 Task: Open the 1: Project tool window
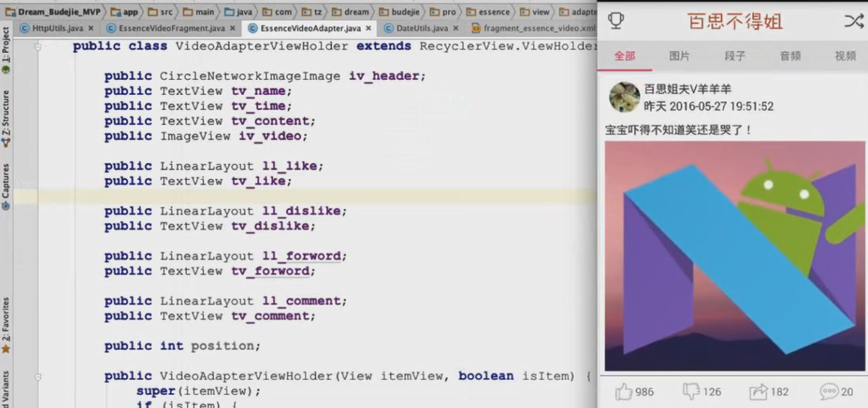pos(5,50)
